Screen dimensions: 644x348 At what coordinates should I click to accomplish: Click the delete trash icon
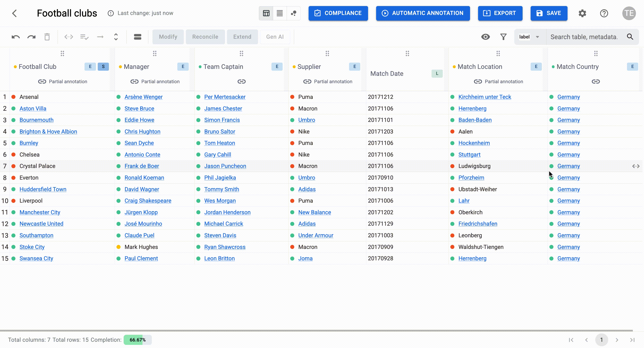47,37
